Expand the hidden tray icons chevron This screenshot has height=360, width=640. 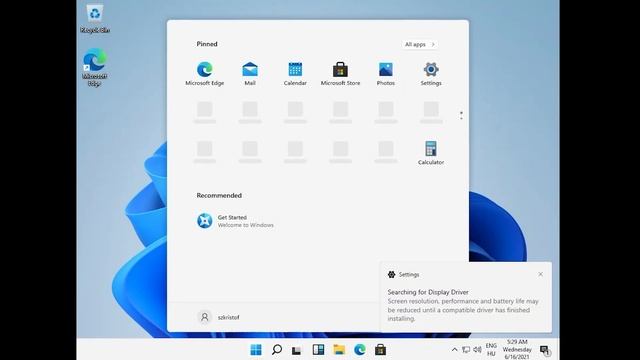[454, 350]
